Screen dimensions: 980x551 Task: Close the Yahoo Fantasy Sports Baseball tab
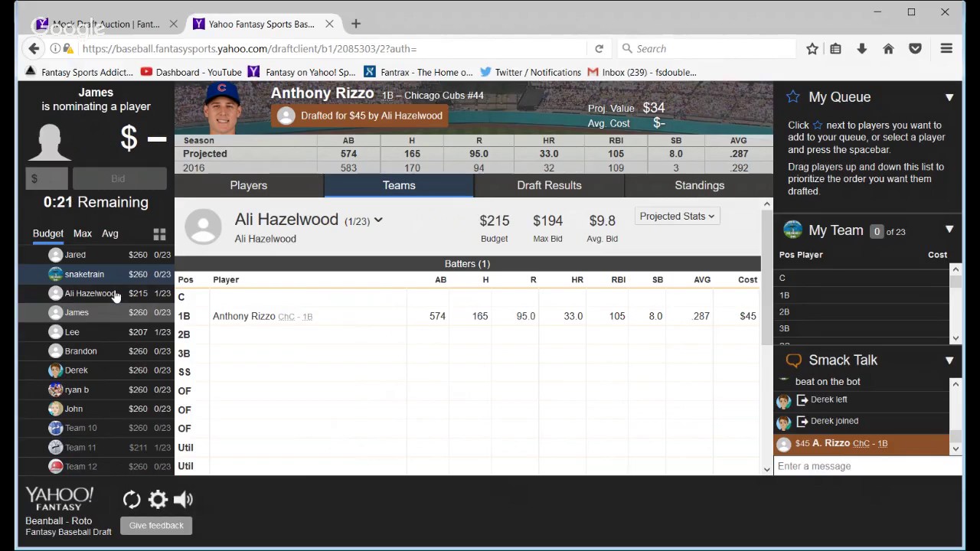(329, 24)
